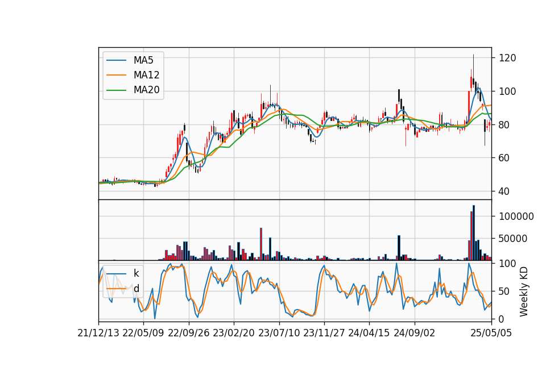Click the 25/05/05 date axis label
Viewport: 546px width, 392px height.
click(x=491, y=333)
